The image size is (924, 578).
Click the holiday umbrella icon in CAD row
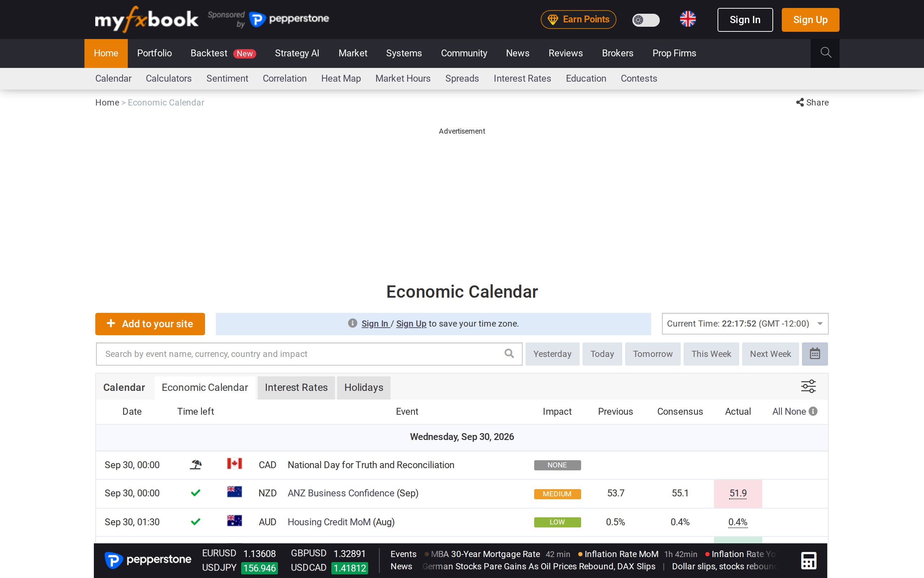click(x=196, y=465)
